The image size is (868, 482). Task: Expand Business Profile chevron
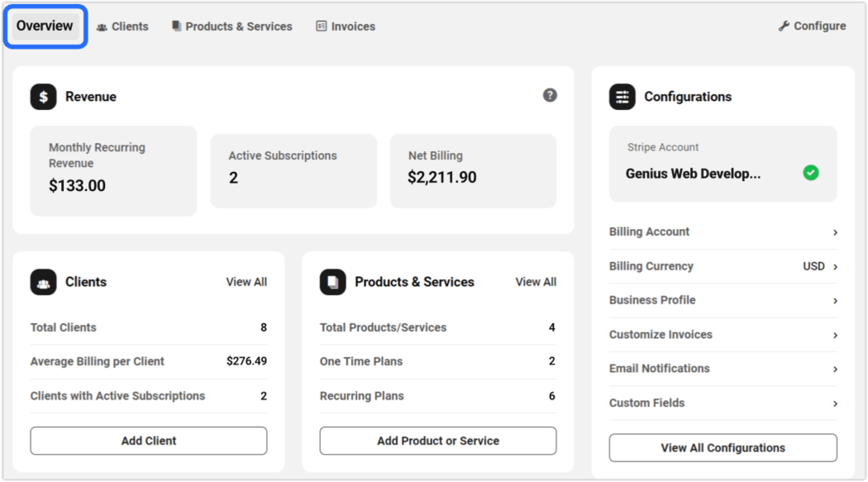click(x=835, y=302)
